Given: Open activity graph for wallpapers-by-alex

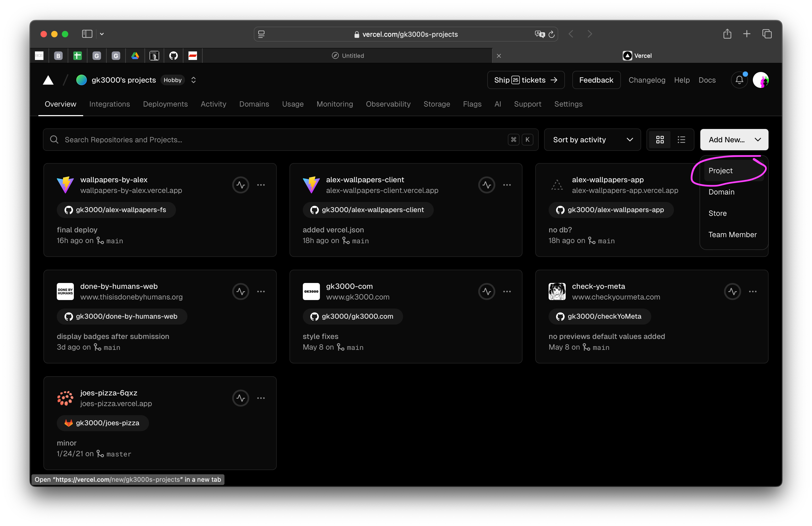Looking at the screenshot, I should pyautogui.click(x=240, y=185).
